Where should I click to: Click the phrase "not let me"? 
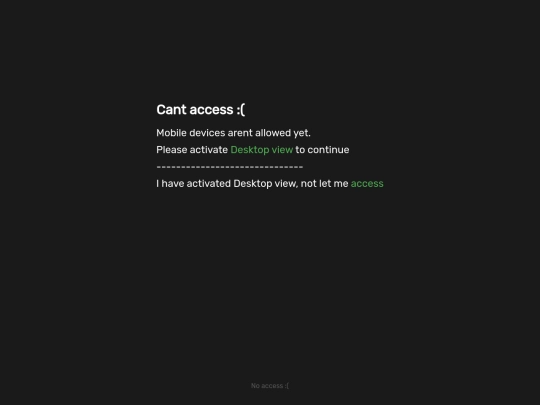[x=324, y=184]
